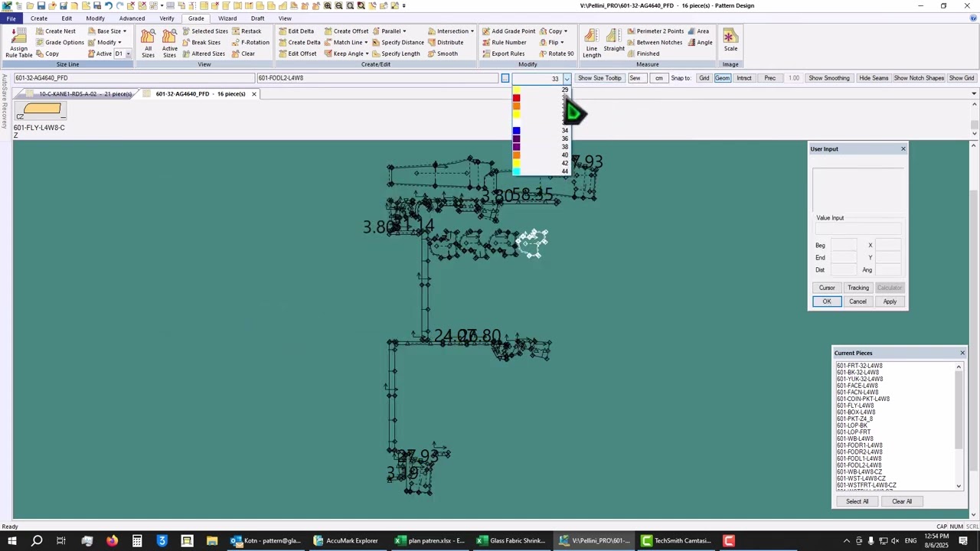Click the Assign Rule Table icon
The width and height of the screenshot is (980, 551).
pyautogui.click(x=18, y=44)
